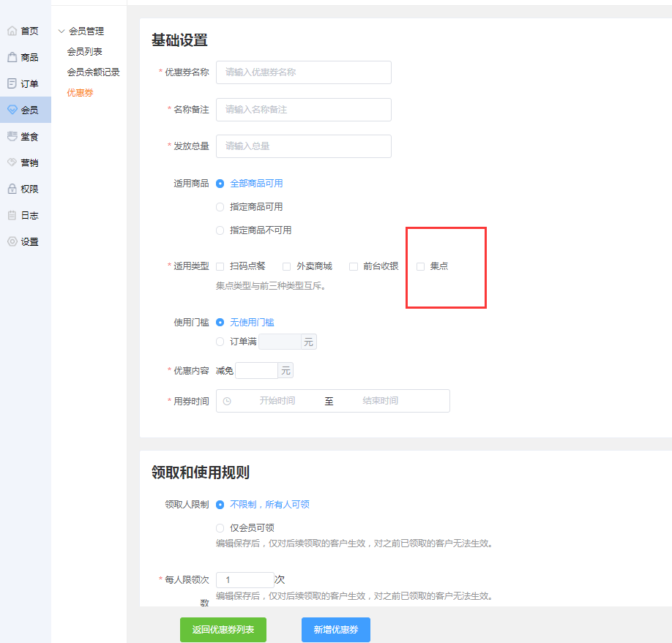
Task: Click the 新增优惠券 button
Action: [x=335, y=630]
